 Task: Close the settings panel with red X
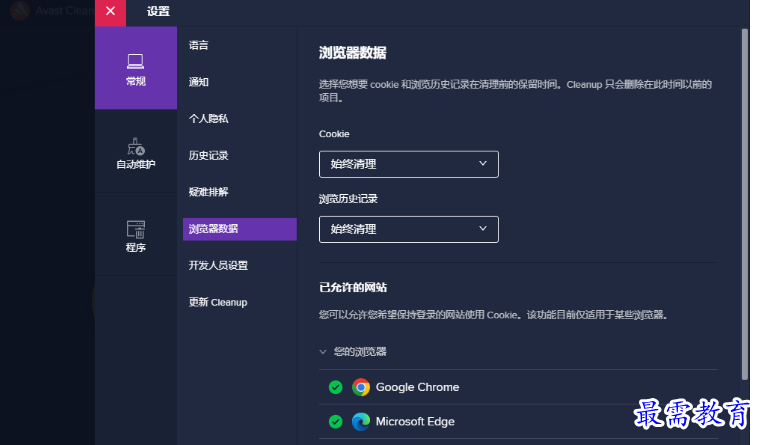point(110,12)
